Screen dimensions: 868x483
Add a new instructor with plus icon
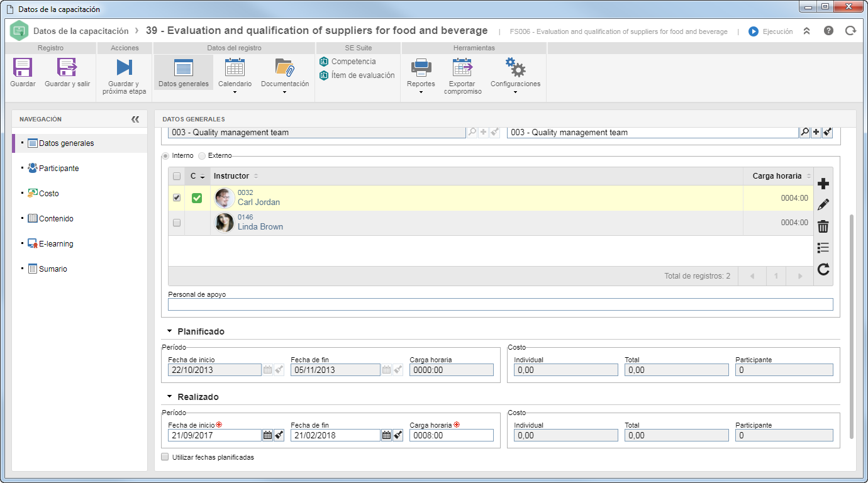tap(823, 184)
